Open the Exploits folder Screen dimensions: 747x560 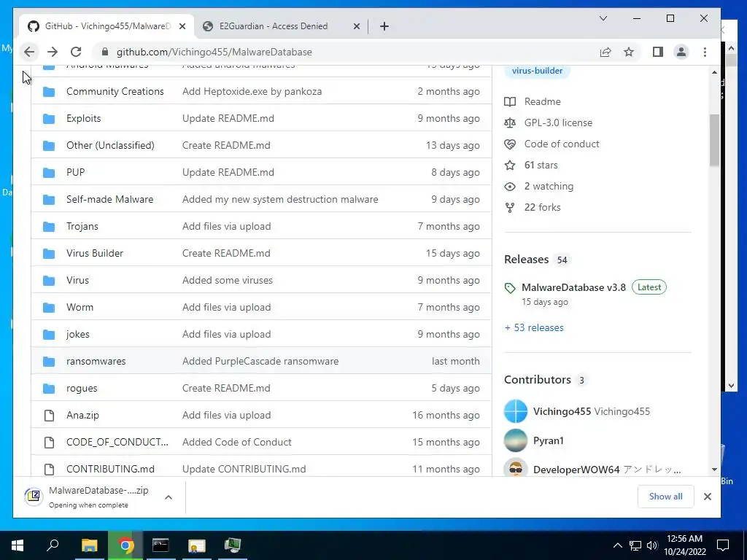click(83, 119)
